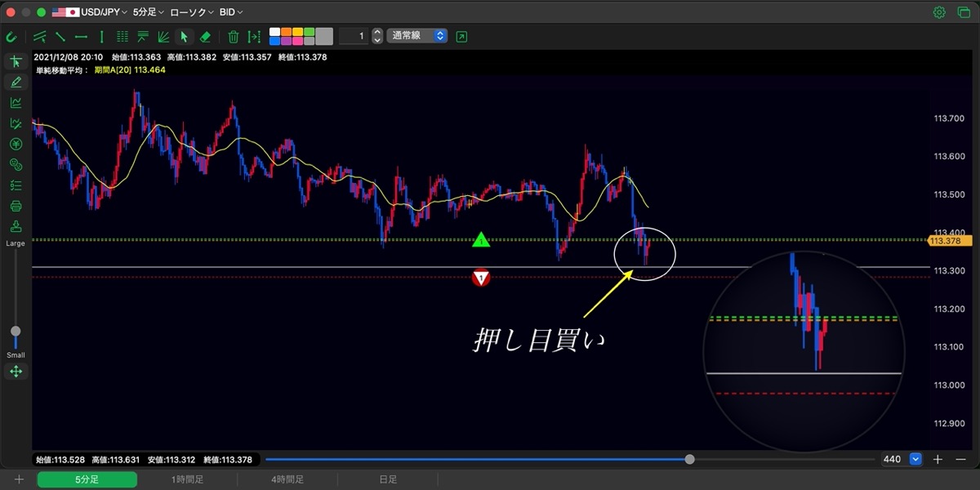Select the eraser tool
The image size is (980, 490).
[205, 37]
